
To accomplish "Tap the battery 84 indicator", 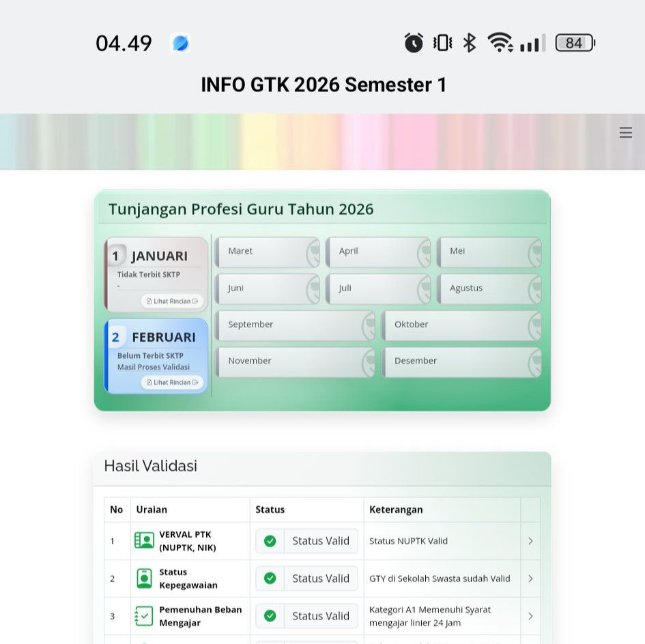I will coord(575,43).
